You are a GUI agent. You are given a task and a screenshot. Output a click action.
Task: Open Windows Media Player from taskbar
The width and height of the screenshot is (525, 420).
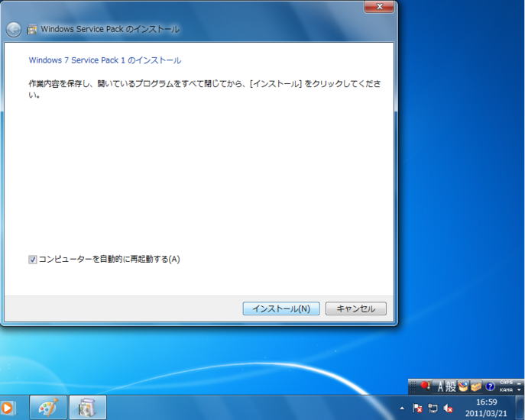(x=7, y=408)
